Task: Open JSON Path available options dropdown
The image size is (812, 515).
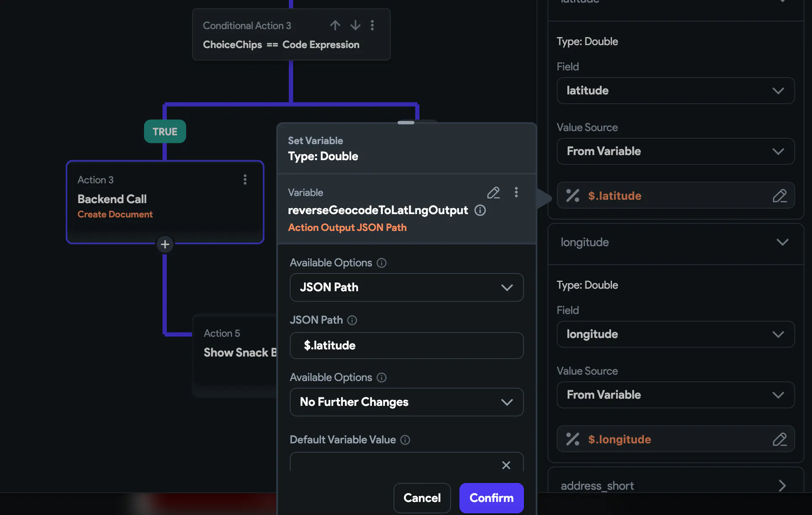Action: point(406,287)
